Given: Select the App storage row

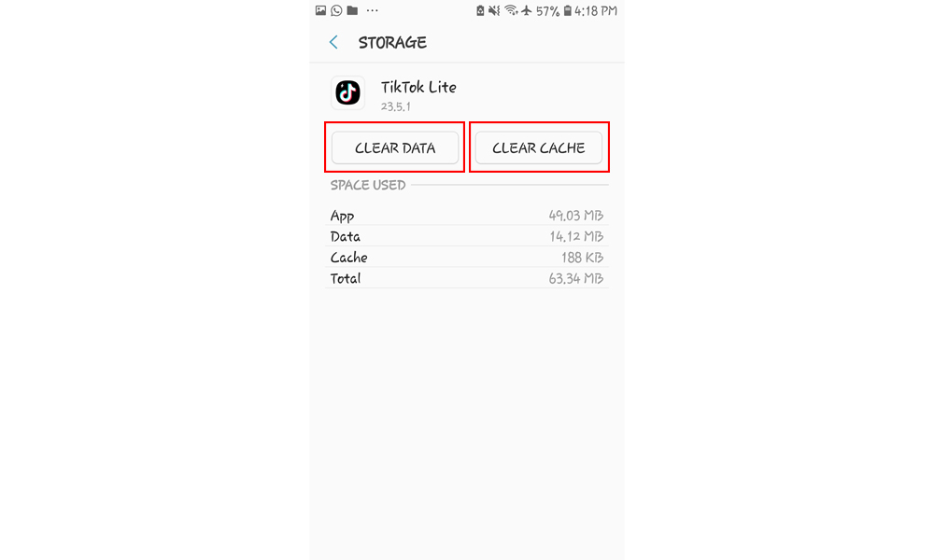Looking at the screenshot, I should (467, 216).
